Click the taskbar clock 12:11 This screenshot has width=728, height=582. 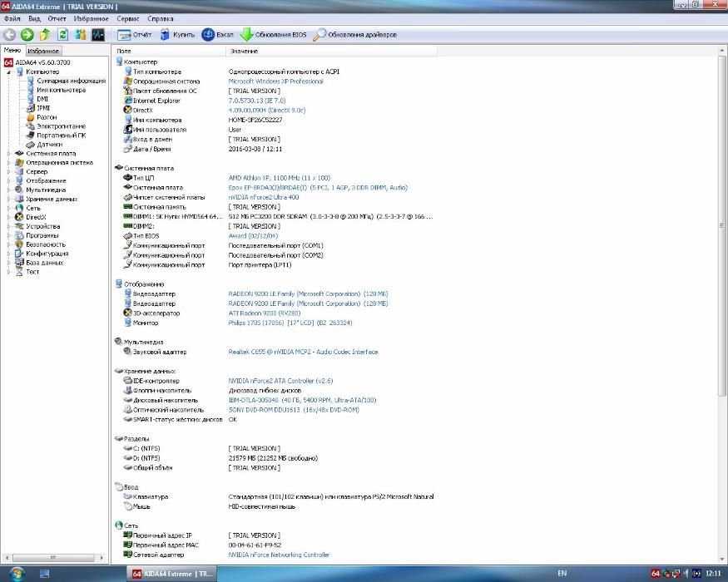(x=714, y=575)
